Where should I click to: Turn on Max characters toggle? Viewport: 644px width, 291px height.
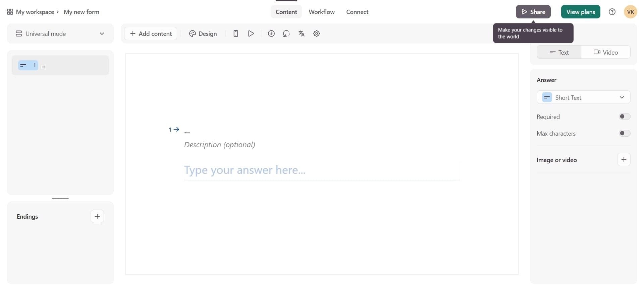coord(624,133)
